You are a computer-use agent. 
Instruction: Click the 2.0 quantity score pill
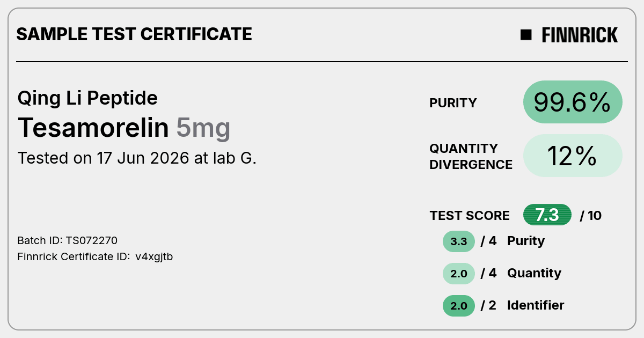click(x=459, y=274)
